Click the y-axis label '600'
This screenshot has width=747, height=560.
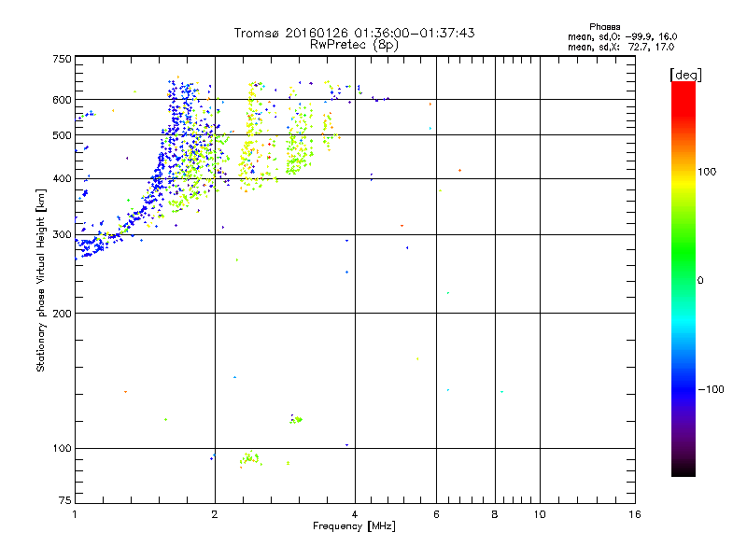(62, 100)
